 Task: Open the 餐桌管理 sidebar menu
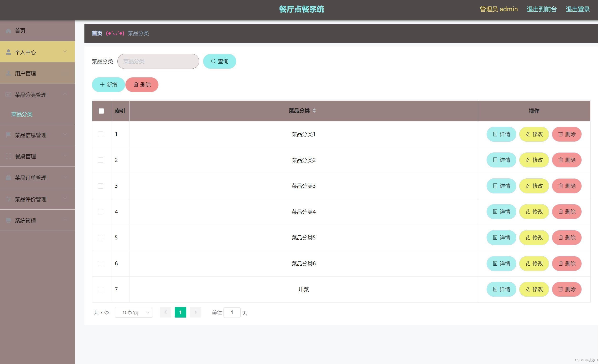(x=37, y=156)
